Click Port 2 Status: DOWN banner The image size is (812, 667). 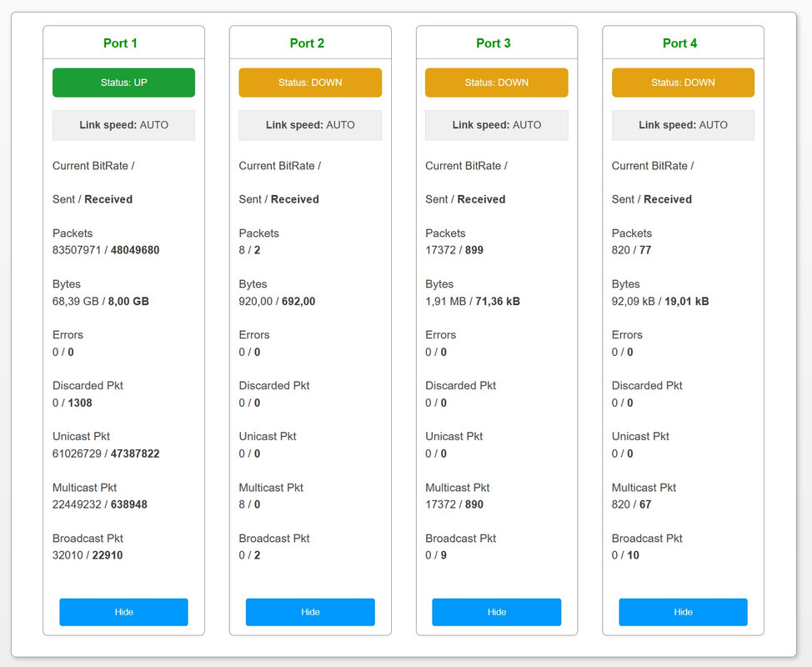click(x=310, y=83)
